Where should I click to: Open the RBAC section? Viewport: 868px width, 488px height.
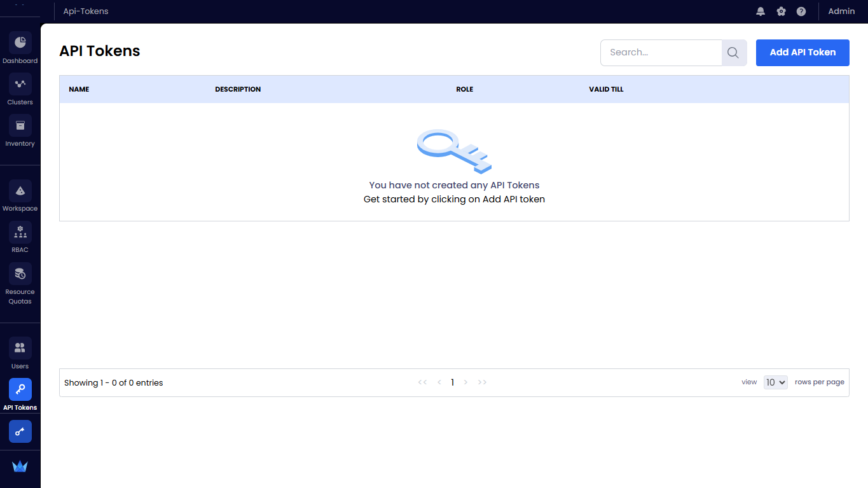click(x=20, y=232)
